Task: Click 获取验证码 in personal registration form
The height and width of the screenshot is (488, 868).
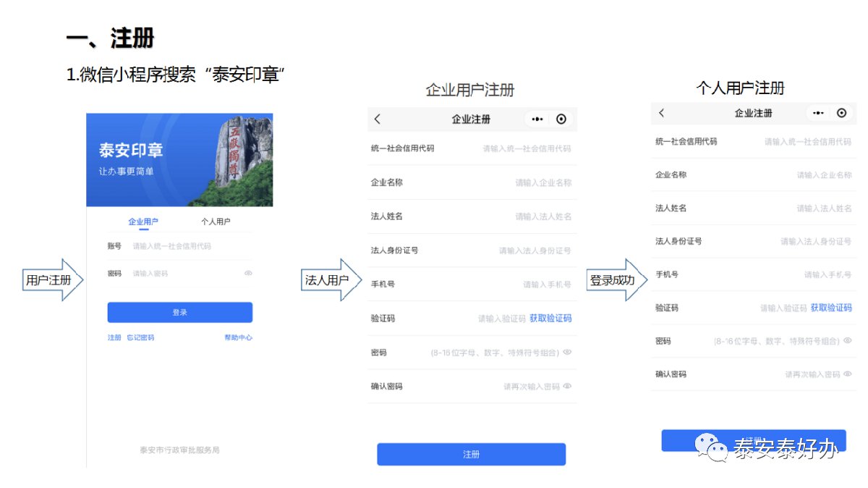Action: pos(831,308)
